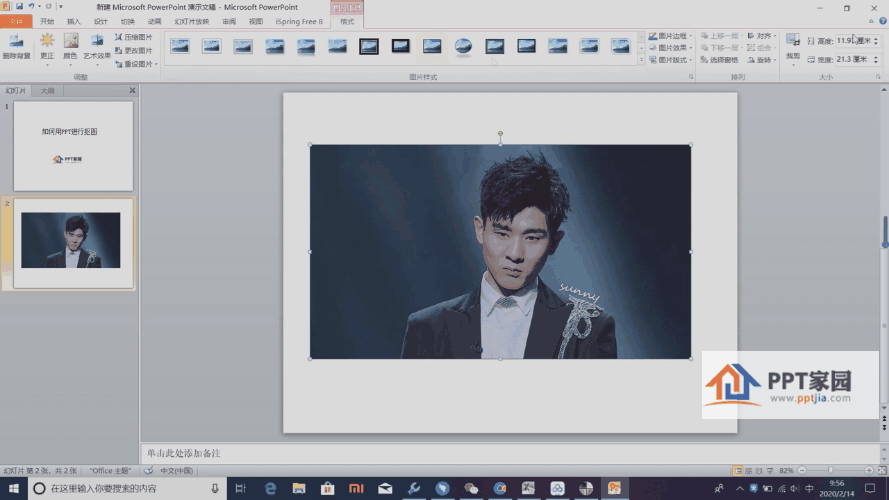Open the Align (对齐) dropdown
The height and width of the screenshot is (500, 889).
(761, 36)
